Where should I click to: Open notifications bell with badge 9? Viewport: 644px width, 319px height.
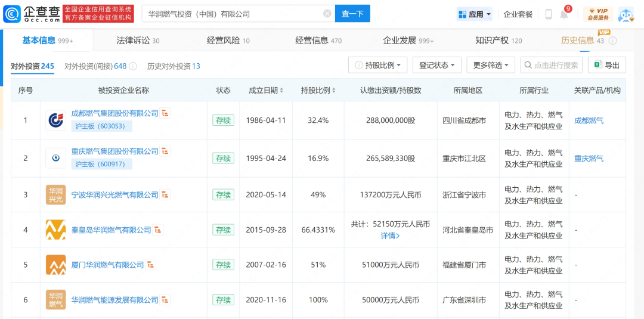[x=564, y=14]
